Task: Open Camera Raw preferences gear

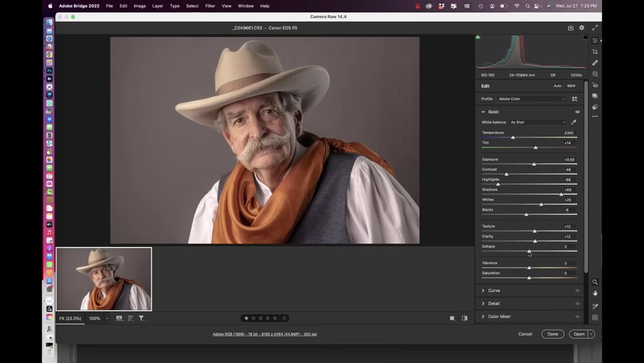Action: click(x=582, y=27)
